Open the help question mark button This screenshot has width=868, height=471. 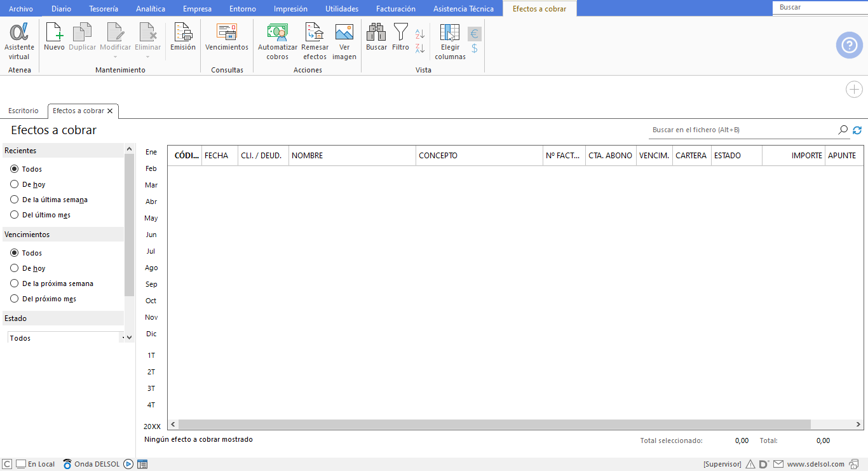click(849, 45)
